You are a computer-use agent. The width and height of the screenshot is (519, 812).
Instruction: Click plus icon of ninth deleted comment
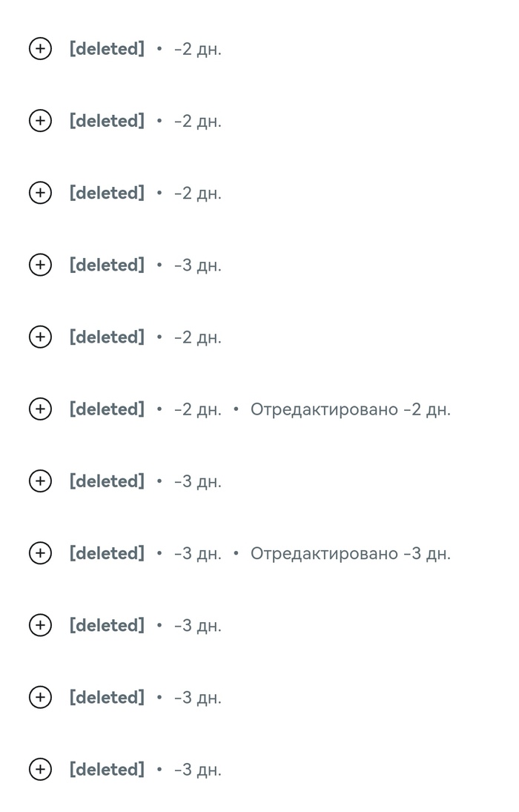[x=40, y=625]
